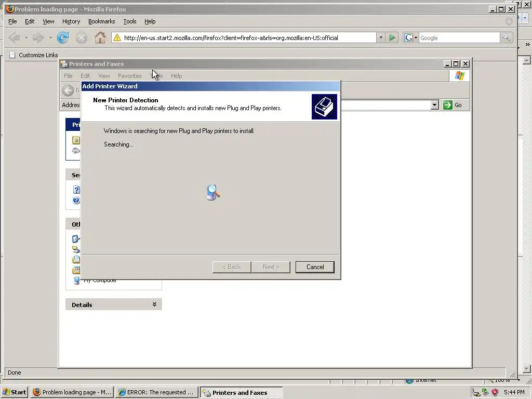Cancel the Add Printer Wizard
This screenshot has height=399, width=532.
click(315, 267)
